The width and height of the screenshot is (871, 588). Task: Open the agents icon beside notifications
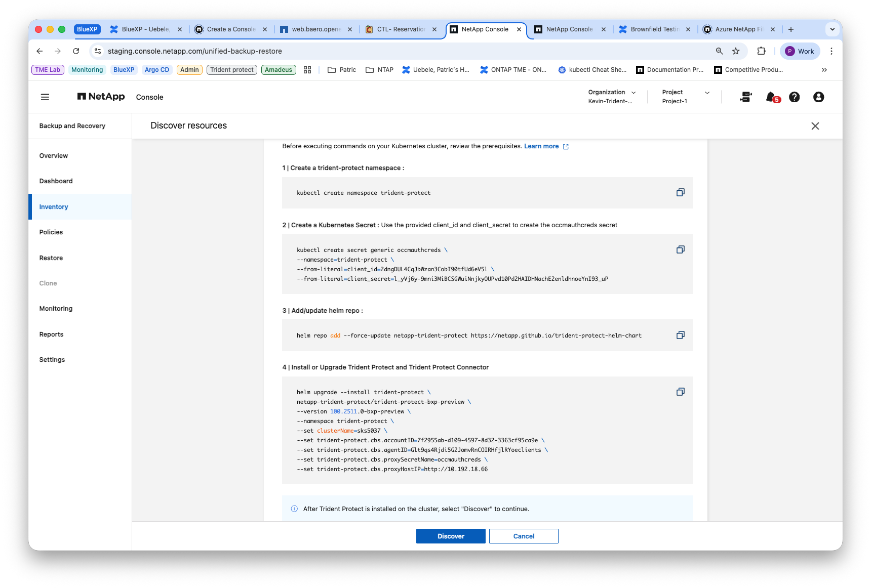[746, 97]
